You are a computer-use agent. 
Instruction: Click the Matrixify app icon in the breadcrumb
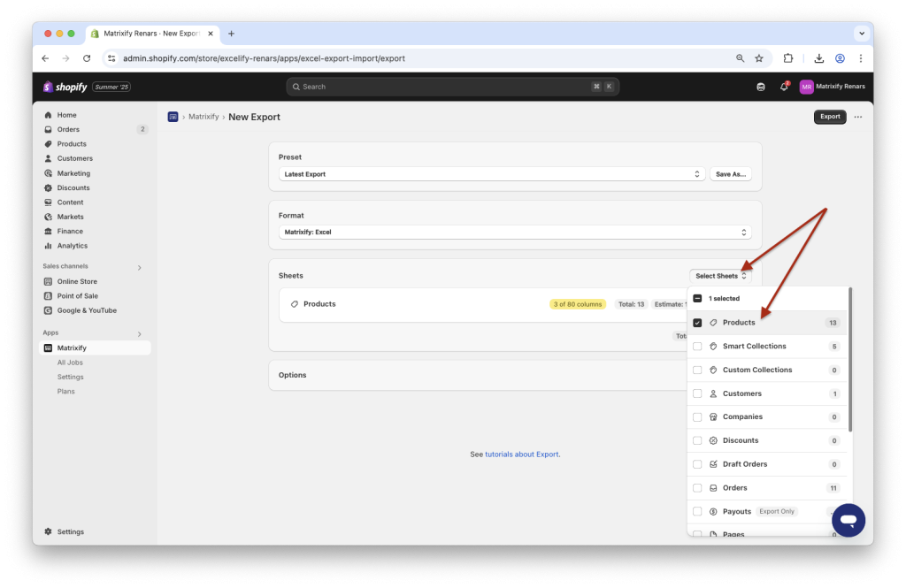[173, 117]
